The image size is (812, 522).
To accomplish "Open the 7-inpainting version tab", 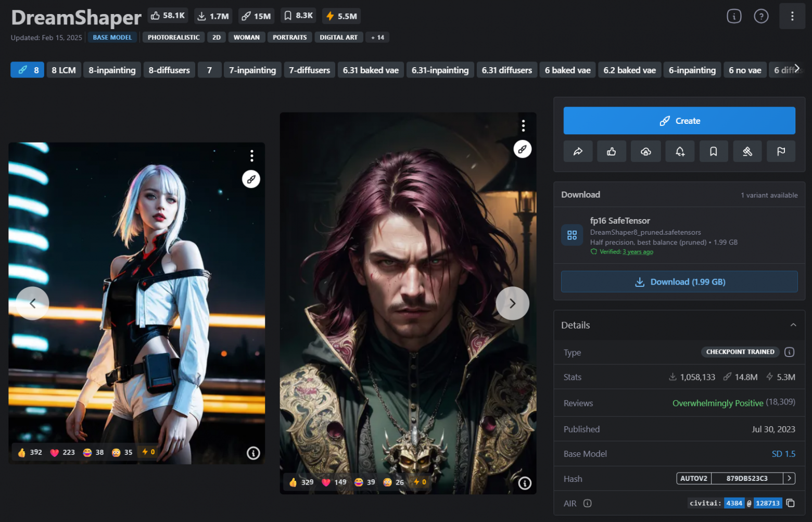I will 252,70.
